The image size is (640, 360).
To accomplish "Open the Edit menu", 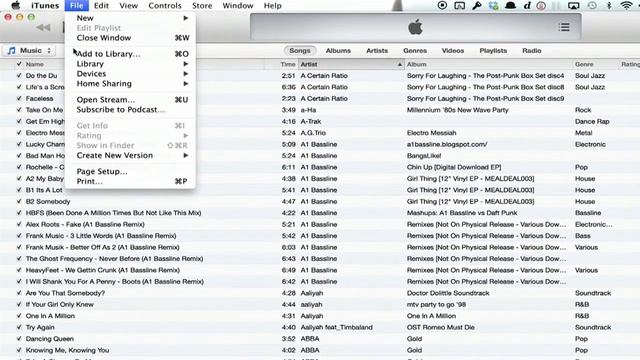I will point(101,5).
